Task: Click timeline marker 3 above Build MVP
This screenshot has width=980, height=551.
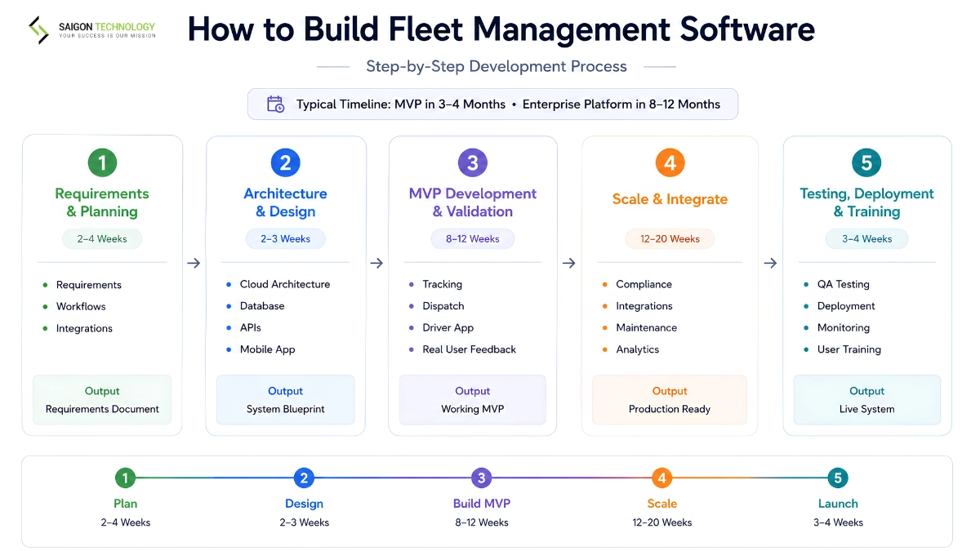Action: tap(482, 478)
